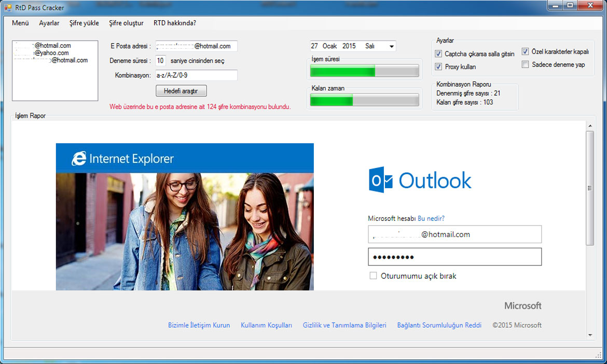Check 'Oturumumu açık bırak' box

373,276
